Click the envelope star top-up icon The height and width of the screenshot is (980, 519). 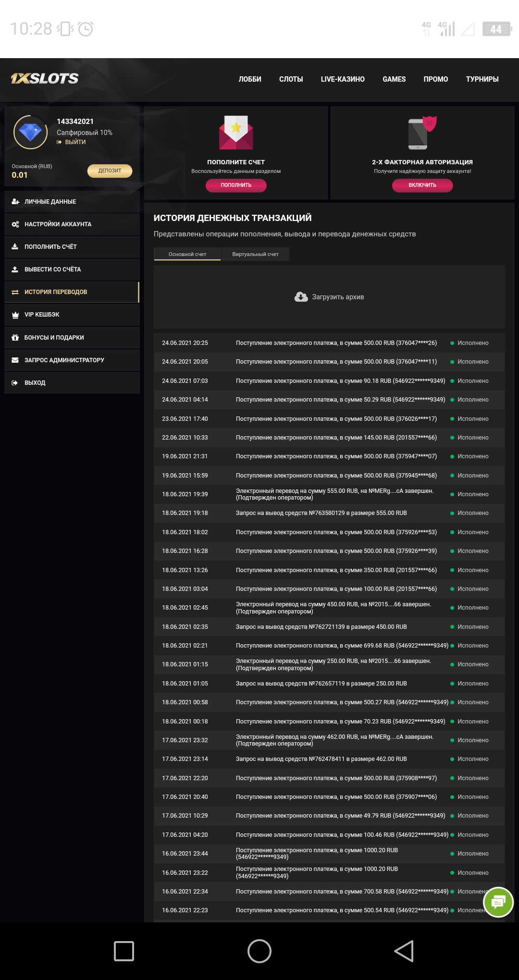pos(236,133)
